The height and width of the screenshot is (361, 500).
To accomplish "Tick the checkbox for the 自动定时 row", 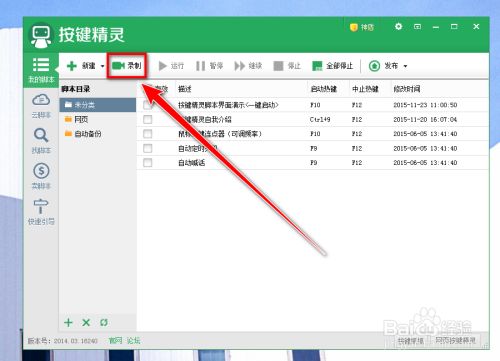I will [x=147, y=148].
